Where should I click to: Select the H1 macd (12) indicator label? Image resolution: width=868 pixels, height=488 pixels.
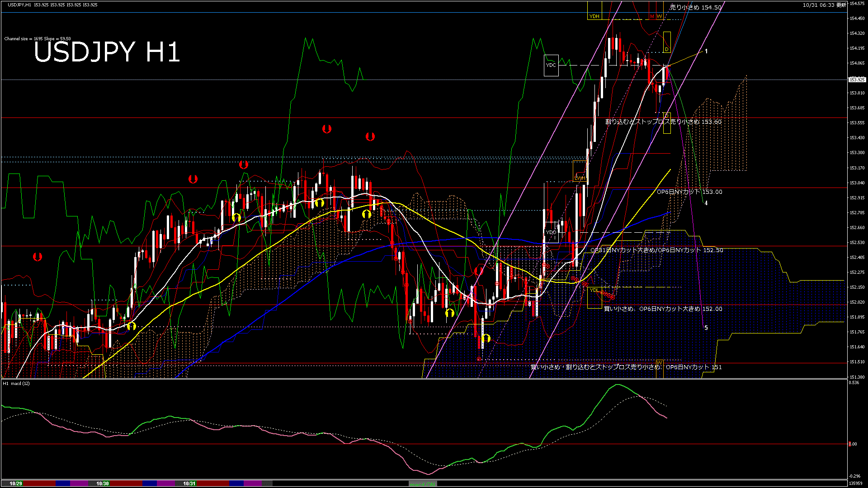pos(17,385)
